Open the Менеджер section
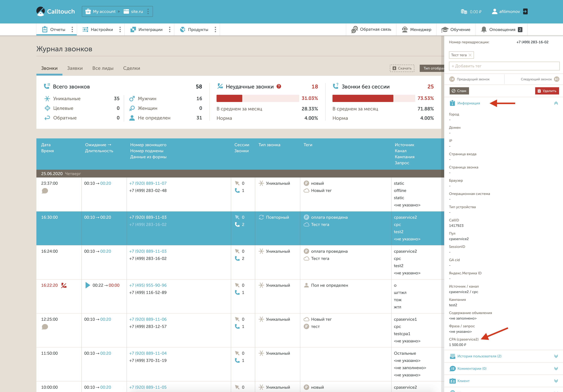This screenshot has width=563, height=392. tap(417, 29)
